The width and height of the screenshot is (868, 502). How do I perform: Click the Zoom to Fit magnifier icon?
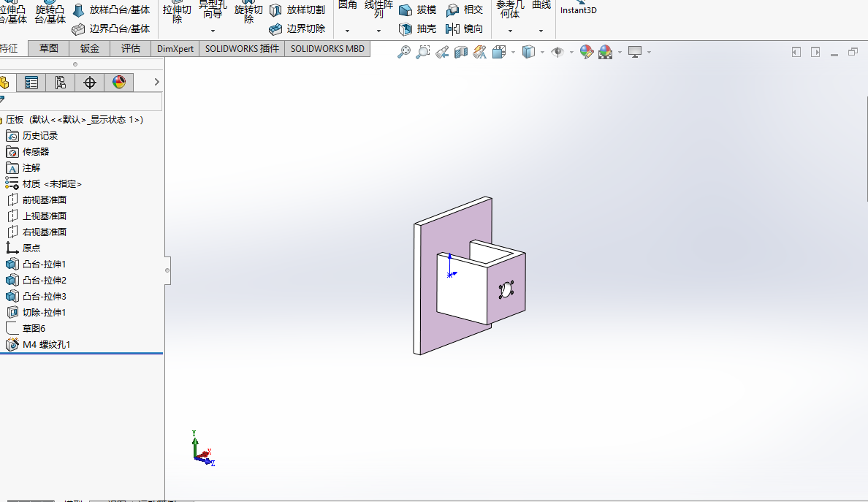pyautogui.click(x=404, y=52)
